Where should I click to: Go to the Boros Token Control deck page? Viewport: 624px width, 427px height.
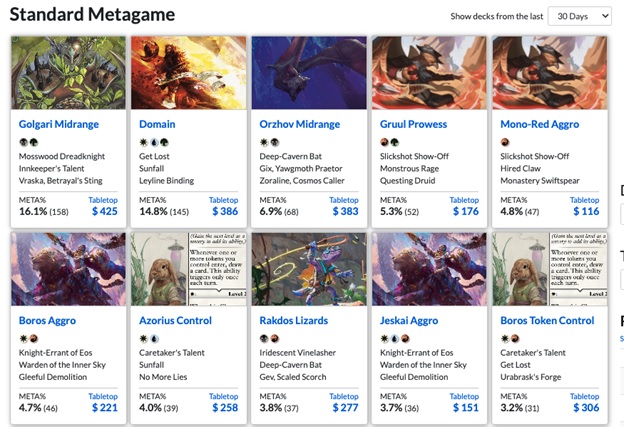pyautogui.click(x=547, y=320)
